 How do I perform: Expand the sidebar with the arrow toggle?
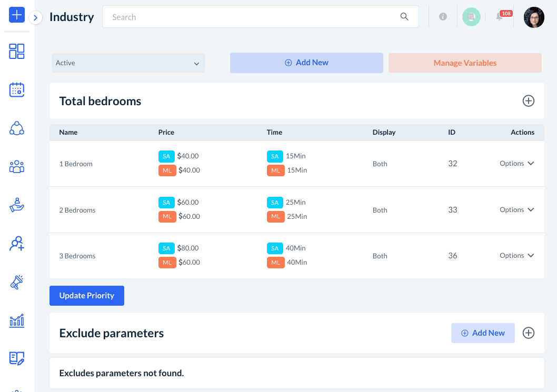click(35, 17)
